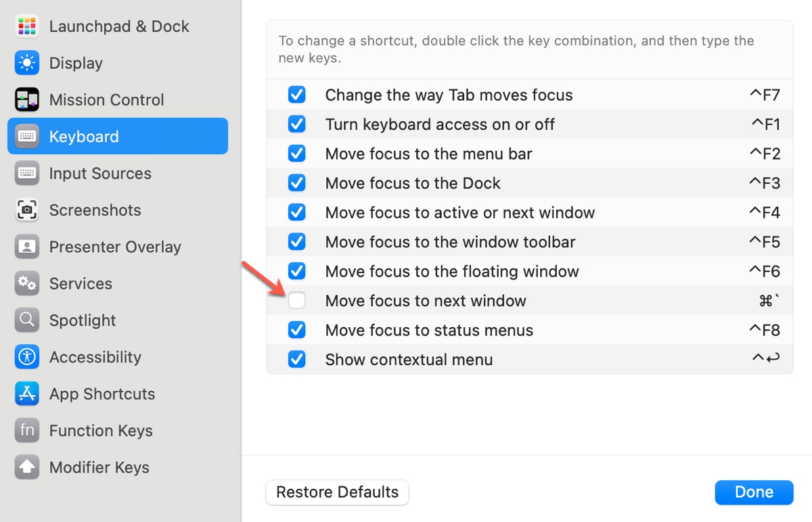Viewport: 812px width, 522px height.
Task: Click the Done button
Action: (754, 492)
